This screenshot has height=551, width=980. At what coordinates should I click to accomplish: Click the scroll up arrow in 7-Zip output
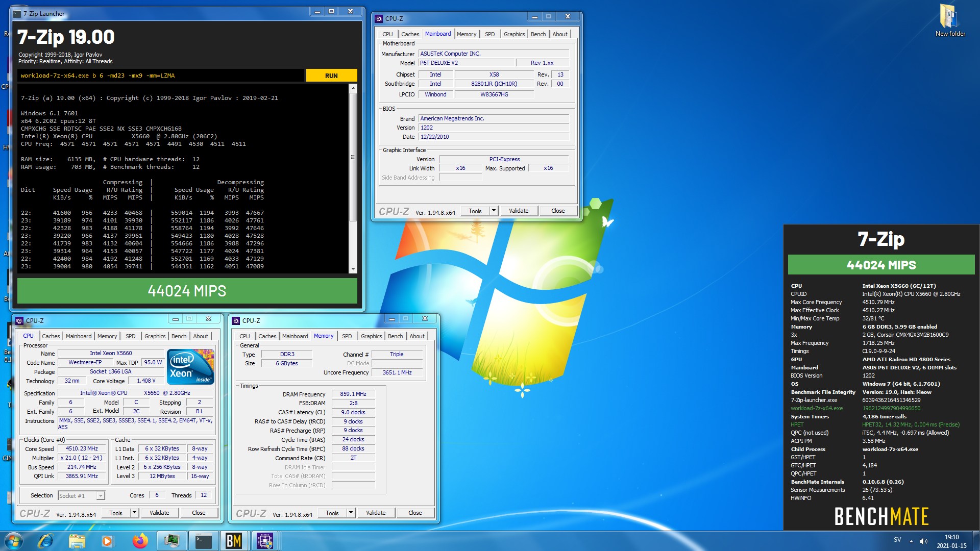click(353, 88)
